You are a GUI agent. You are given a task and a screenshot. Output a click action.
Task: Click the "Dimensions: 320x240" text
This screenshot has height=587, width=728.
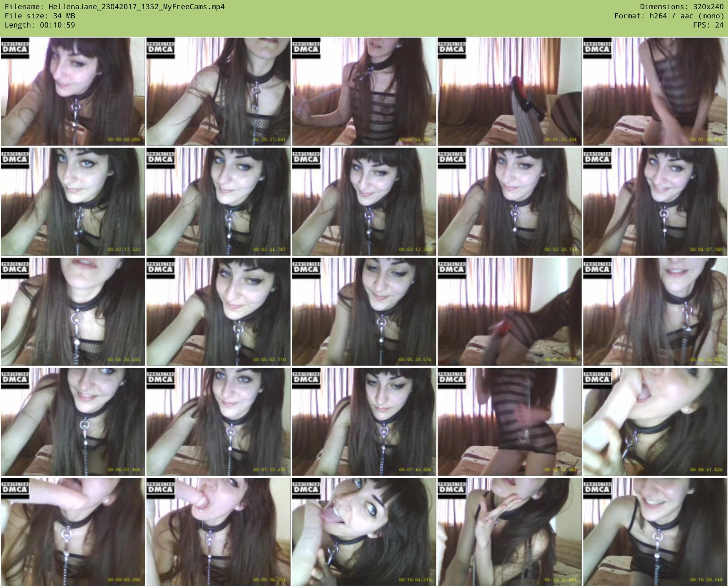[x=682, y=7]
